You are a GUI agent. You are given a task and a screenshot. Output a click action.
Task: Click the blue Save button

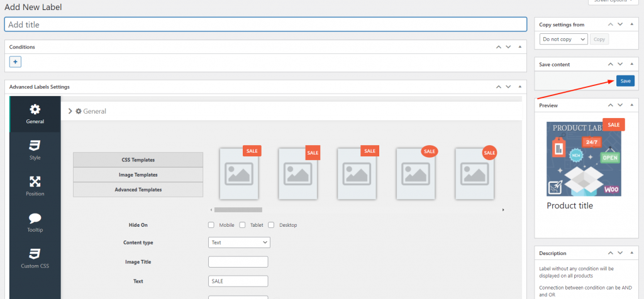(625, 81)
